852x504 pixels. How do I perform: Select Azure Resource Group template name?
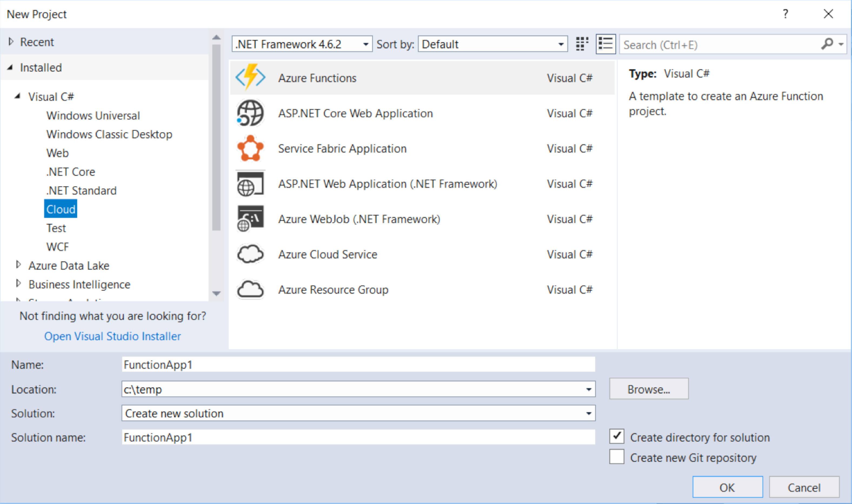coord(333,290)
